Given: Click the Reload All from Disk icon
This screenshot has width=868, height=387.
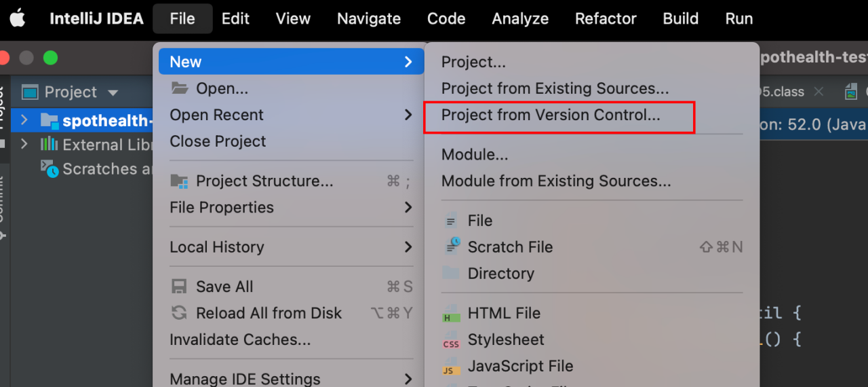Looking at the screenshot, I should pyautogui.click(x=179, y=313).
